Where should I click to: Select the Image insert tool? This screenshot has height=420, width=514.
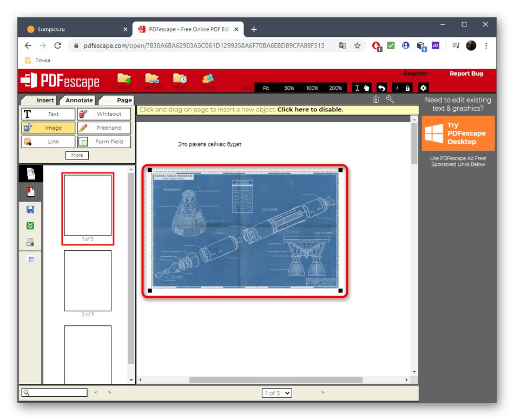coord(48,128)
